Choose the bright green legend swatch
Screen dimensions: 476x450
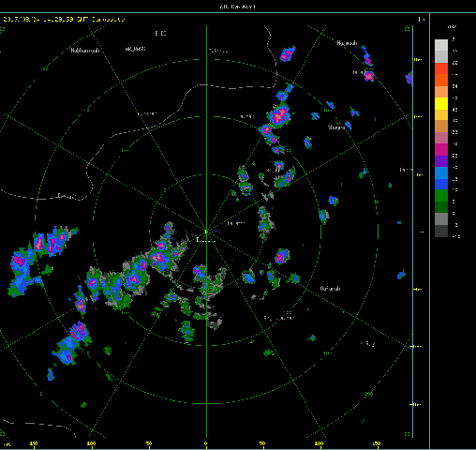[x=441, y=196]
